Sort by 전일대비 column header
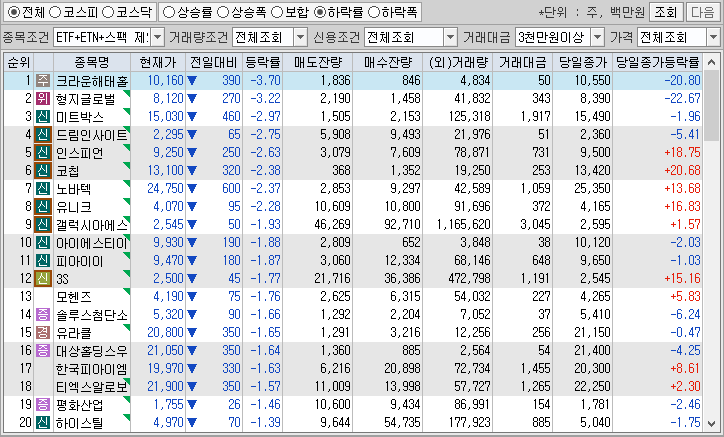 tap(214, 62)
